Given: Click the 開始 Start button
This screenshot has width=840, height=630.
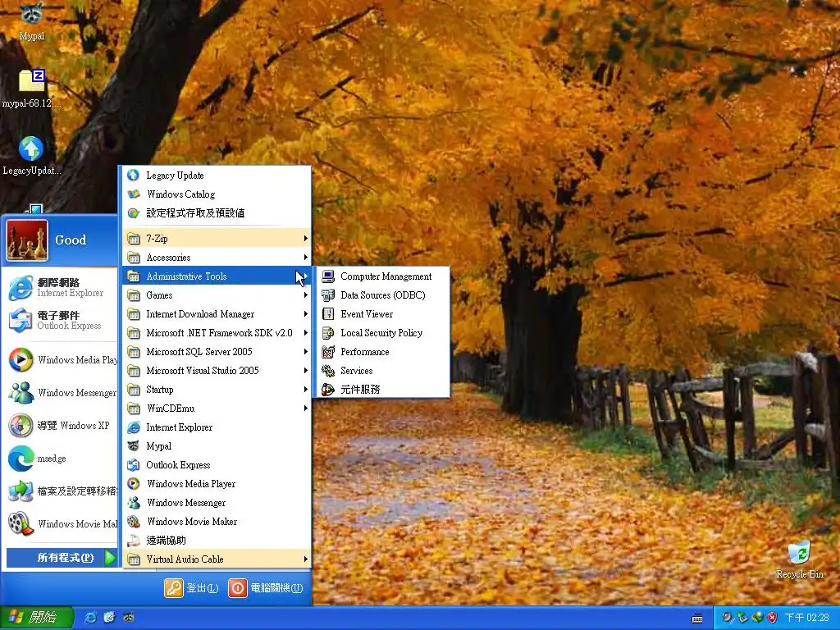Looking at the screenshot, I should point(36,618).
